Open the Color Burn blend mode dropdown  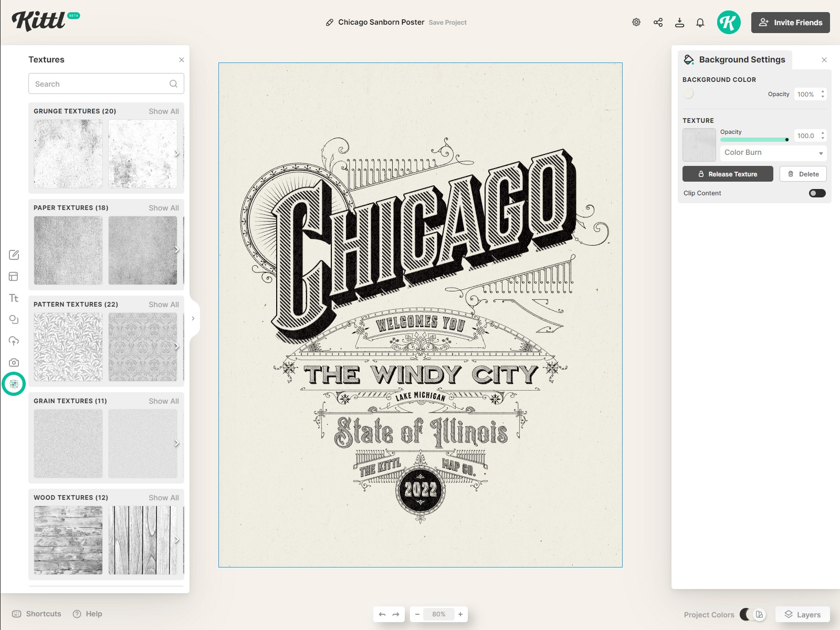click(x=772, y=153)
